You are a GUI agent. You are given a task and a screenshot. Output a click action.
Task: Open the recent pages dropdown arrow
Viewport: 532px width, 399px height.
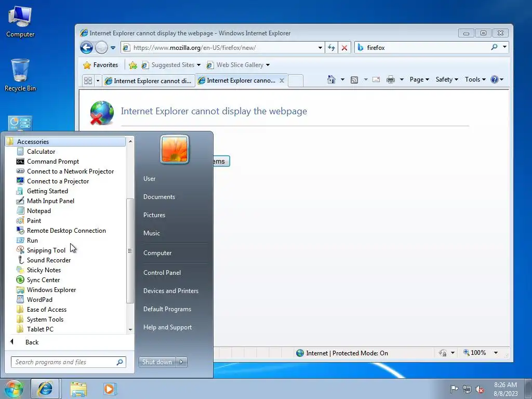pos(113,48)
